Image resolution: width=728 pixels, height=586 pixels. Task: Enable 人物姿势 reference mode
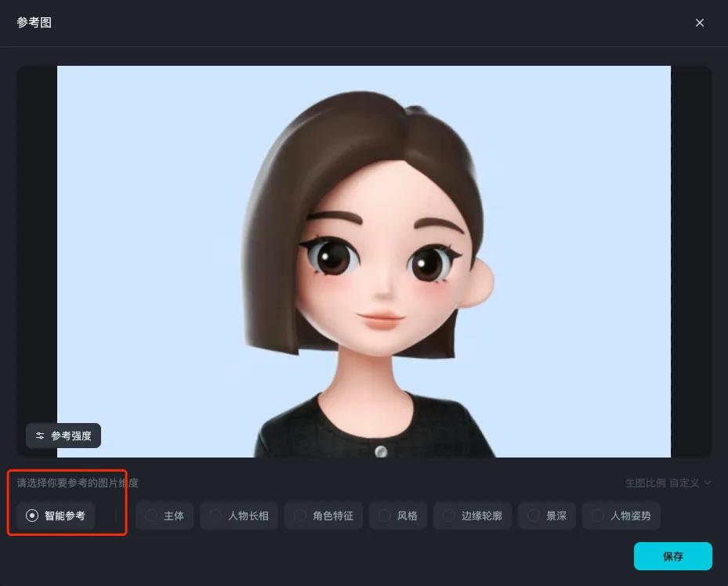coord(620,515)
